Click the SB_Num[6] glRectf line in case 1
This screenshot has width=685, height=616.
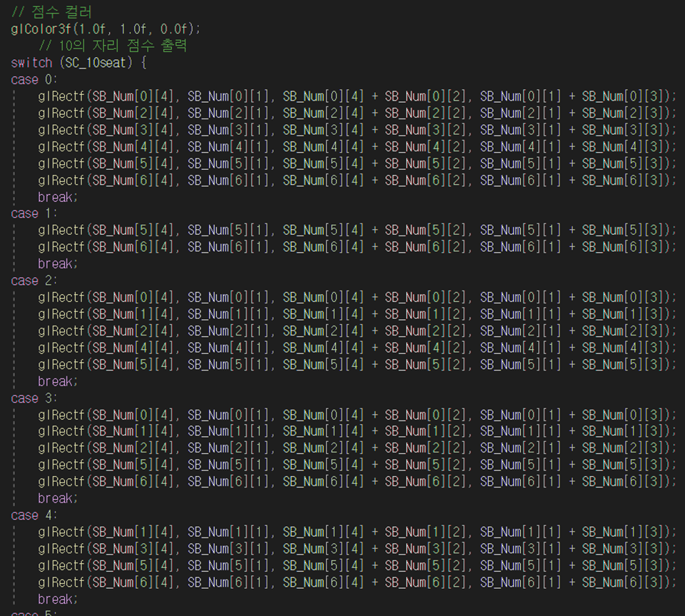357,247
